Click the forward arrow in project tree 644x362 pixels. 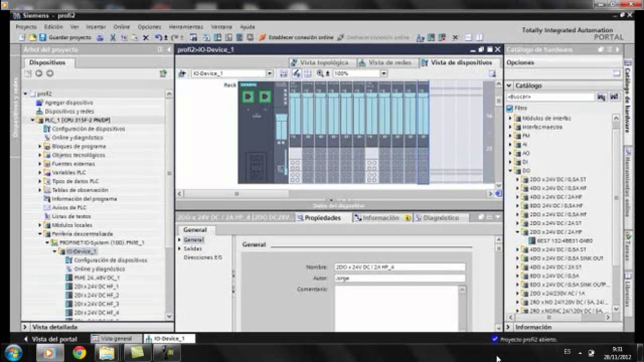pyautogui.click(x=49, y=73)
